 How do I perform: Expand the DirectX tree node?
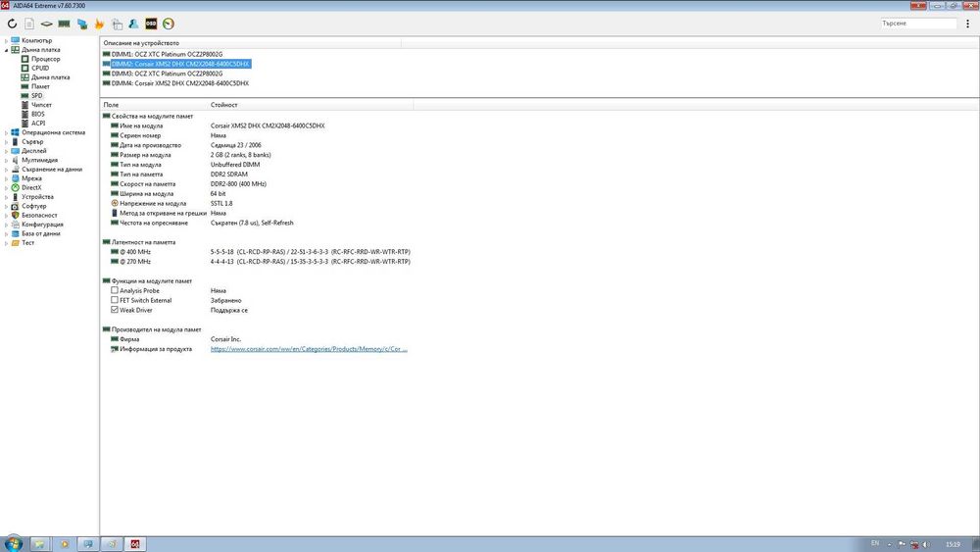pos(6,187)
